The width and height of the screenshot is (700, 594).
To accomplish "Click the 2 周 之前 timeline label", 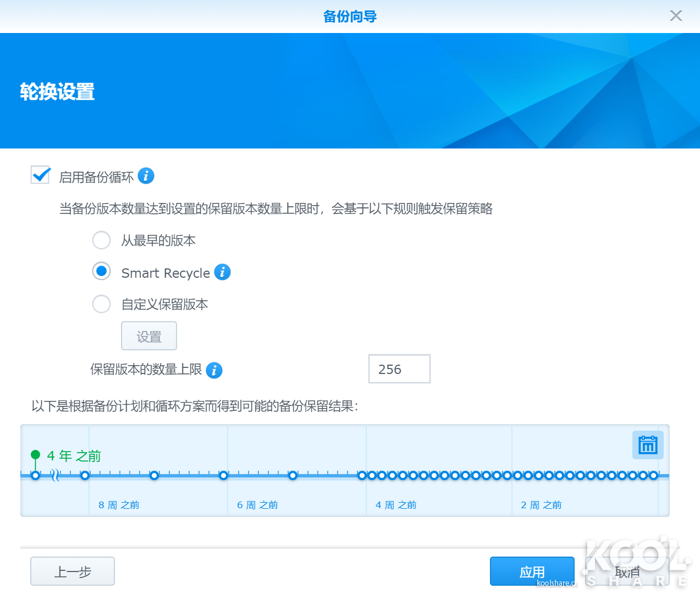I will 541,505.
